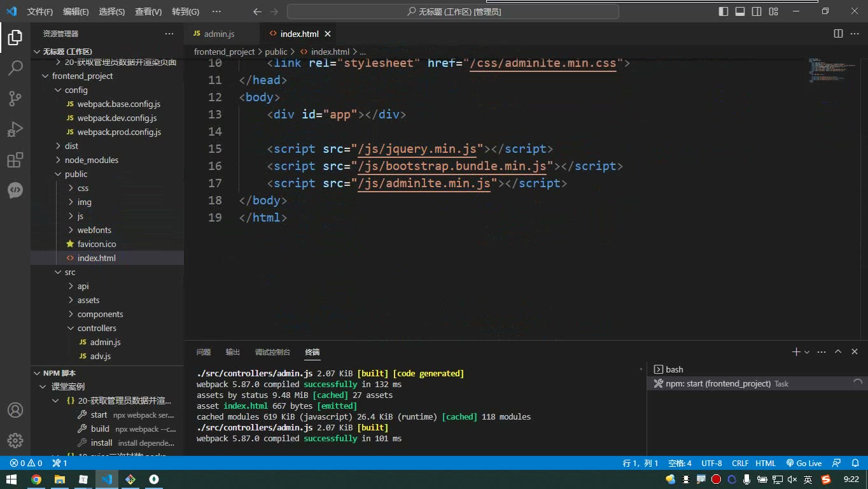
Task: Toggle the secondary sidebar layout button
Action: click(x=757, y=11)
